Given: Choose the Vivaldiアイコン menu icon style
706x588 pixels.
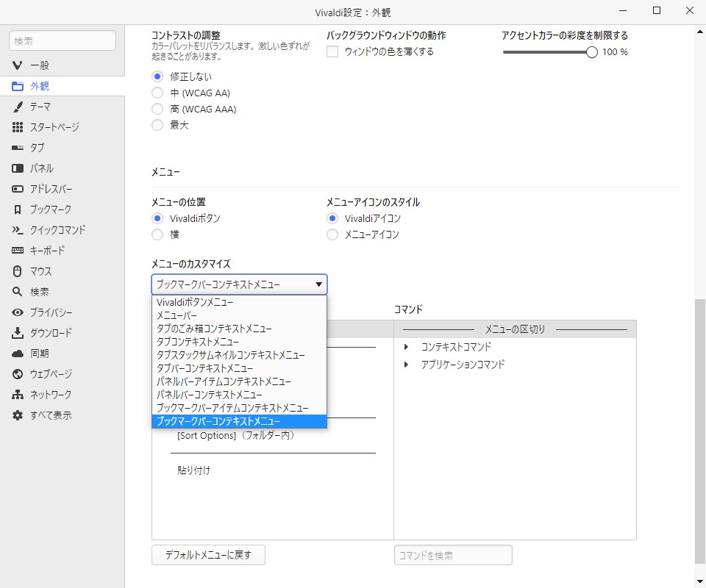Looking at the screenshot, I should pos(332,218).
